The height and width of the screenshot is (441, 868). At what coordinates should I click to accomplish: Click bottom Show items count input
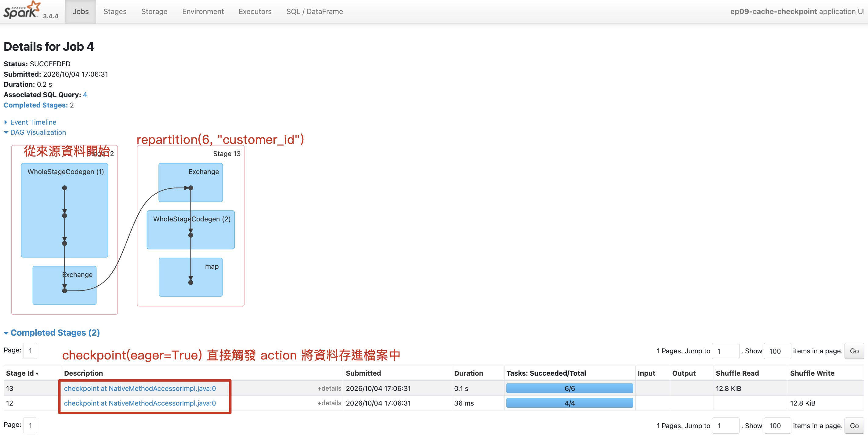pos(777,426)
